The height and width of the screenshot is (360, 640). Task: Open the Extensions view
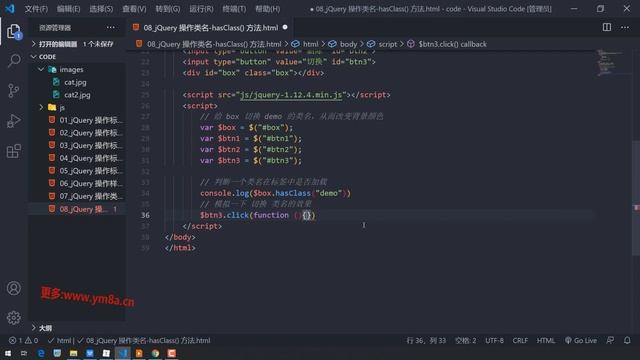tap(14, 151)
